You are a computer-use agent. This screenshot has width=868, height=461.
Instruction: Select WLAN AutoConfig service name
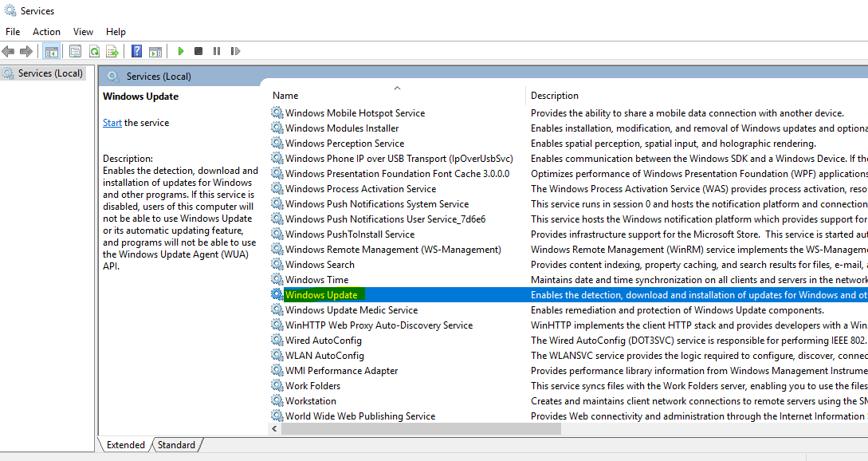[x=325, y=356]
